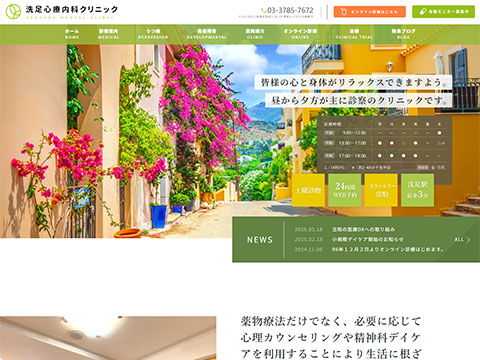The image size is (480, 360).
Task: Click the green 洗足駅 徒歩3分 tile
Action: (x=417, y=190)
